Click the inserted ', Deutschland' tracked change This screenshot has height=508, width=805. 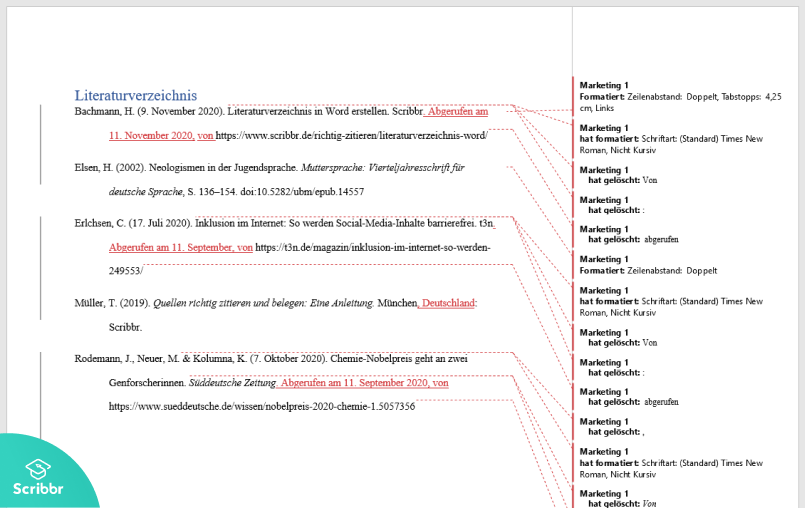(447, 302)
